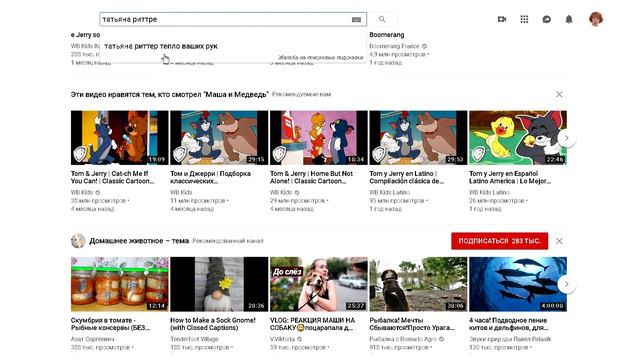Show next Домашнее животное videos arrow
Image resolution: width=640 pixels, height=360 pixels.
[567, 284]
